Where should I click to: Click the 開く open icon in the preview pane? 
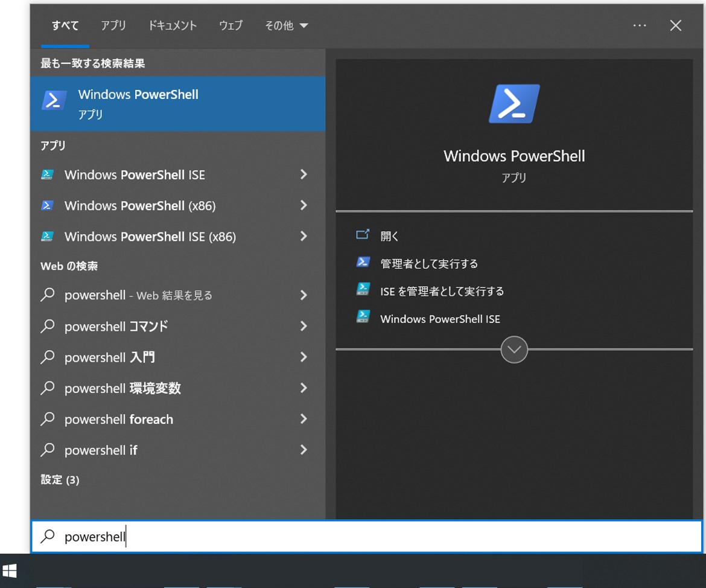pos(363,235)
